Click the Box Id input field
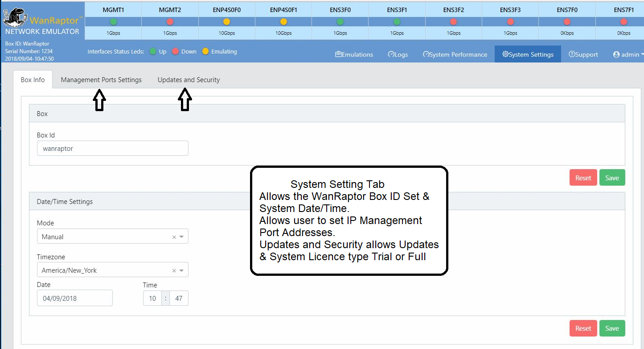This screenshot has width=644, height=349. pyautogui.click(x=112, y=148)
